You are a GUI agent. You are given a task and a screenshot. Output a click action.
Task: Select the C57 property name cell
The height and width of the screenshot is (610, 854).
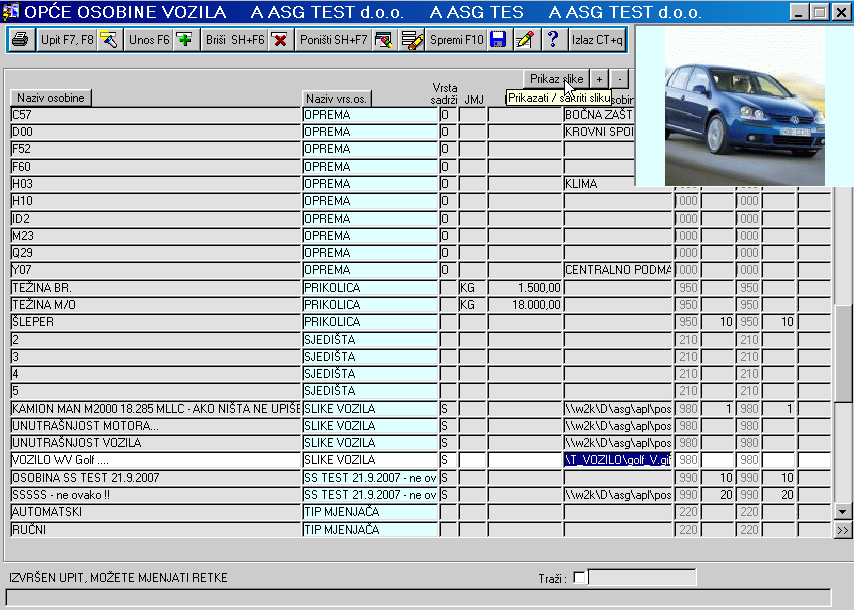(156, 115)
